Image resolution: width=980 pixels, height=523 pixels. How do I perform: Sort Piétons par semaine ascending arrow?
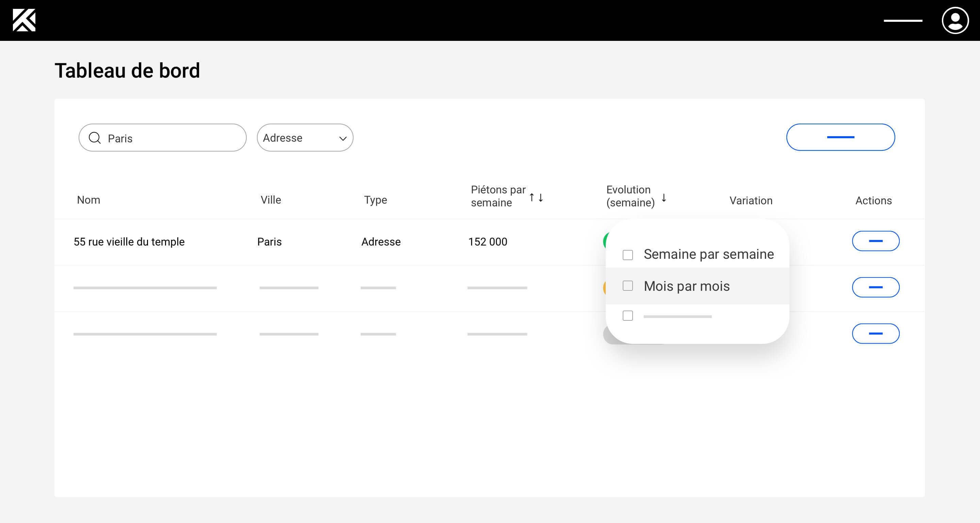(x=532, y=197)
